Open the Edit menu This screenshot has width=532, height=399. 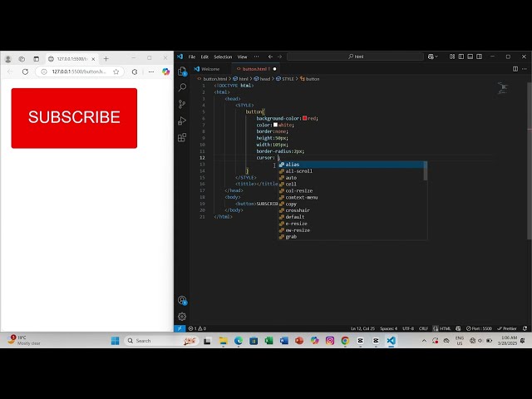(204, 57)
